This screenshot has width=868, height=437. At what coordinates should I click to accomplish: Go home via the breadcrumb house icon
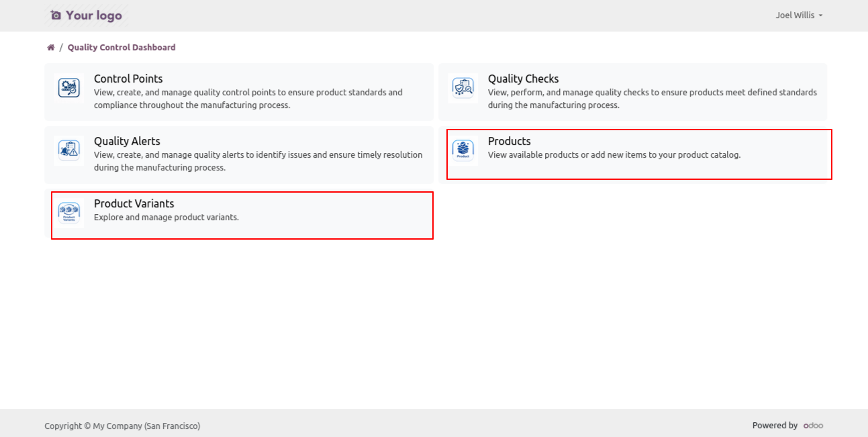point(51,48)
